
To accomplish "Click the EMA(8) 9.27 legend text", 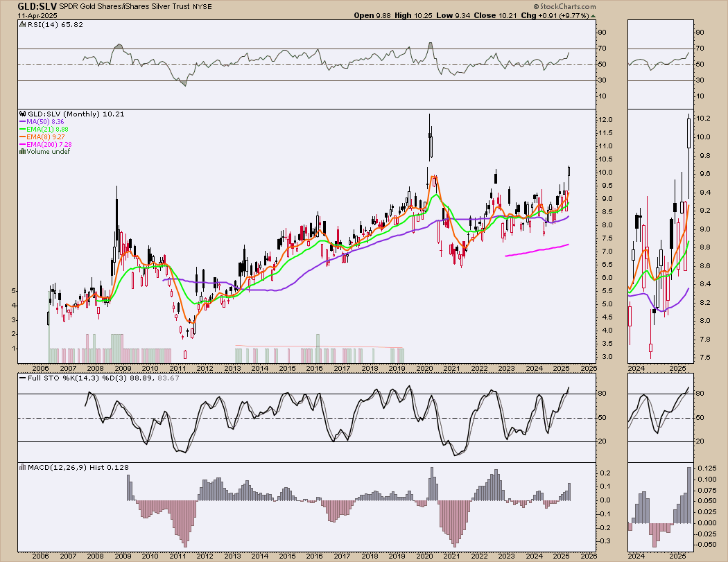I will tap(46, 137).
